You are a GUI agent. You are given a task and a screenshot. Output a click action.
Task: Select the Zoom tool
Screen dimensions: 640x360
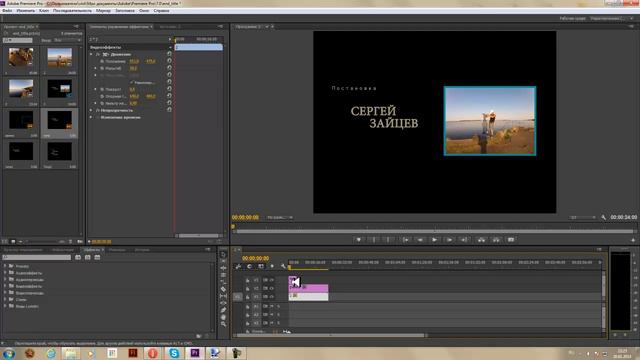click(223, 324)
